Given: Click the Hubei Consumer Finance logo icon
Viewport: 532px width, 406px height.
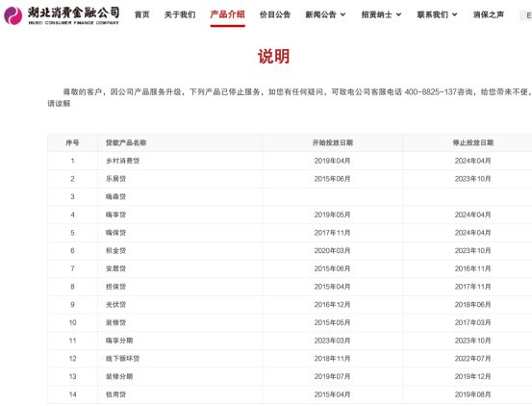Looking at the screenshot, I should (13, 15).
